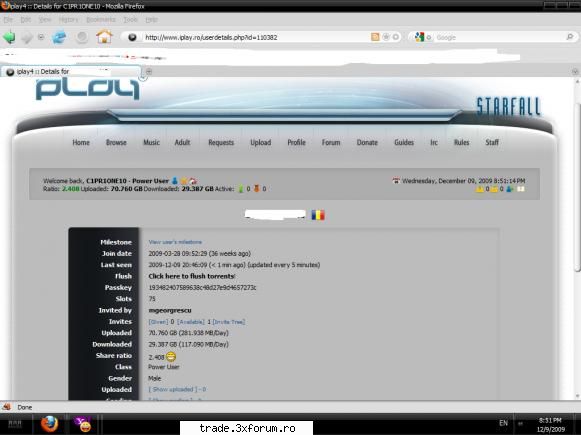Open the Requests page

pos(221,142)
